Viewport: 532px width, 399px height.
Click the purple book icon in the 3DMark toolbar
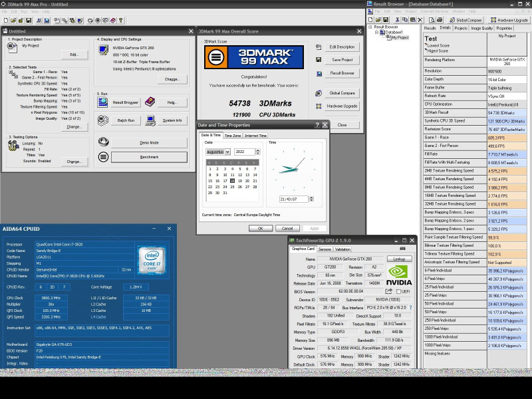coord(113,21)
